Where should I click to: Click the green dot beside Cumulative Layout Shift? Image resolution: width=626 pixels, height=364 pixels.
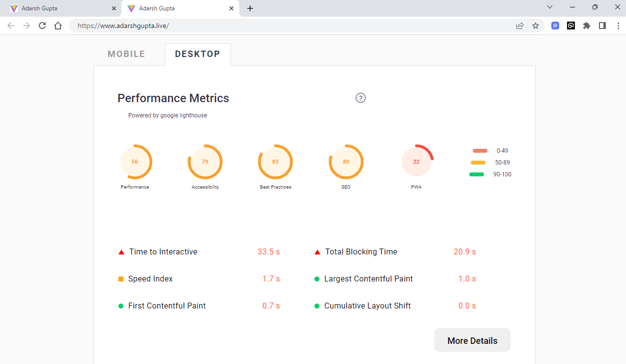(317, 306)
